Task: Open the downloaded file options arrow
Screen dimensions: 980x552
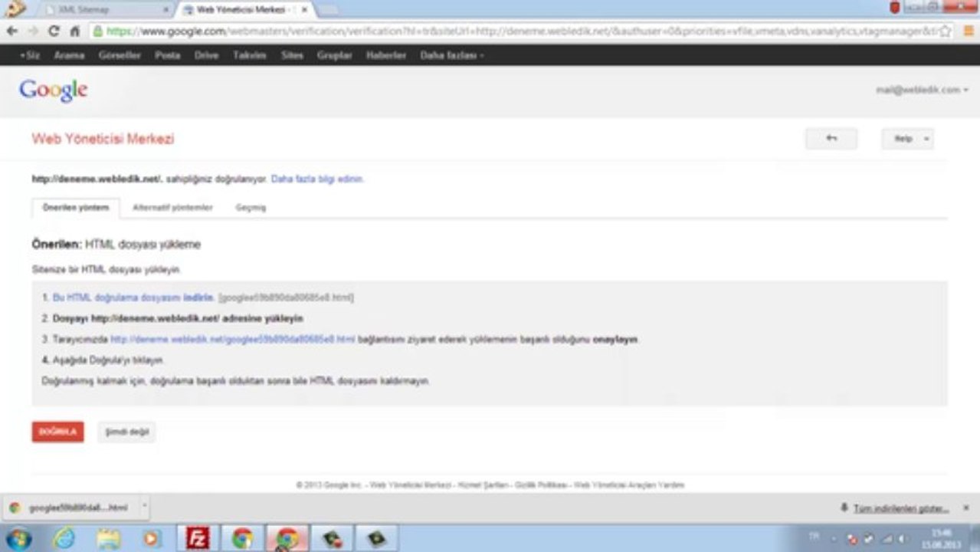Action: (x=145, y=507)
